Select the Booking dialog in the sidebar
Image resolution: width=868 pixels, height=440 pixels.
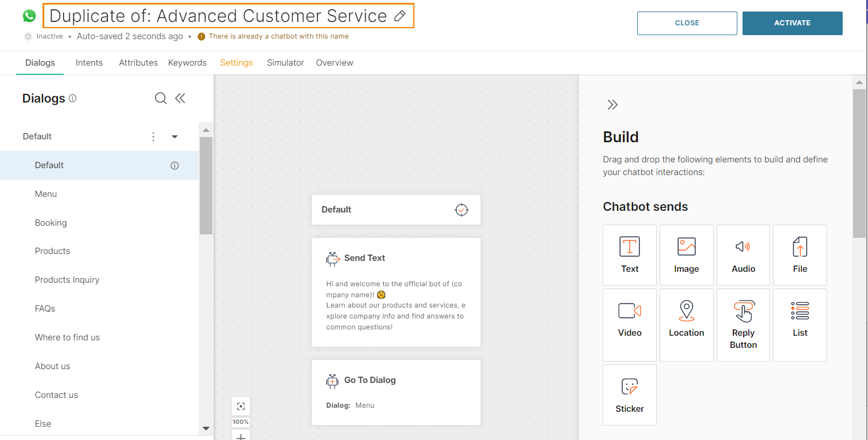click(51, 222)
